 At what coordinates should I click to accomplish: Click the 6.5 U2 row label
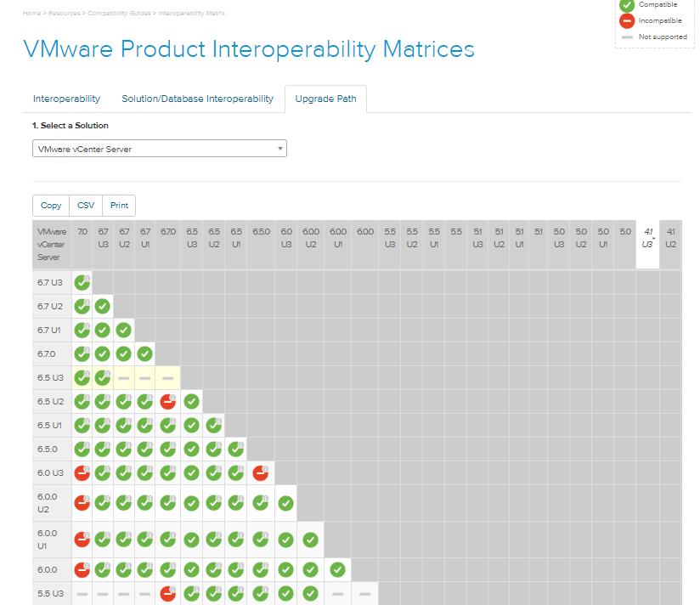[52, 401]
